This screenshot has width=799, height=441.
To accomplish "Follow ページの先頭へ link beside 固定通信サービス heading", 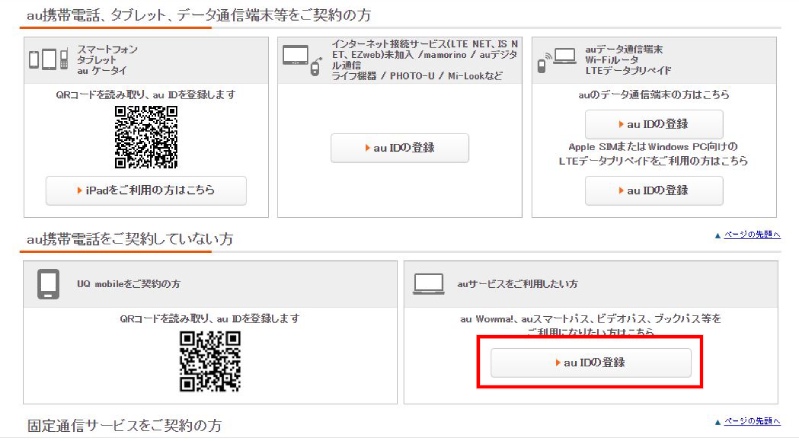I will click(747, 421).
